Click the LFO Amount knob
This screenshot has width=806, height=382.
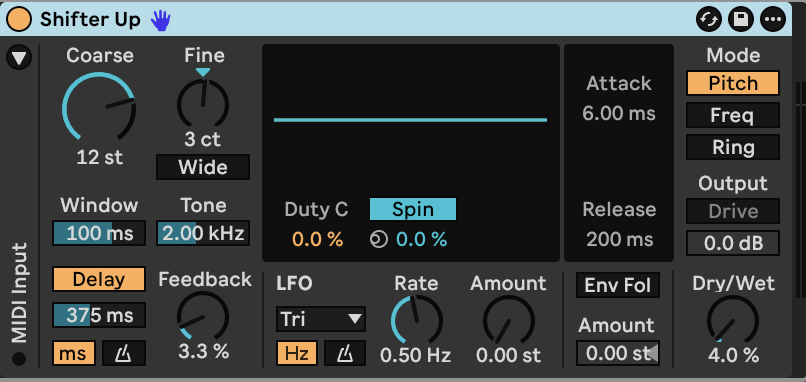[508, 319]
